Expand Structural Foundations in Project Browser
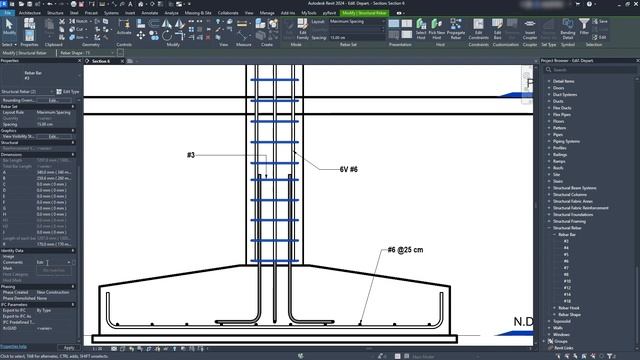 549,215
